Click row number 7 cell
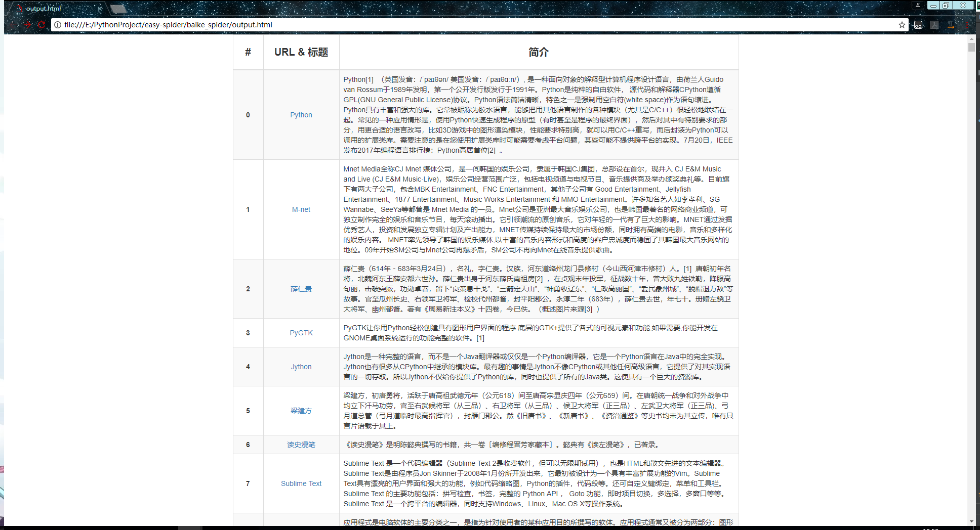This screenshot has width=980, height=530. [248, 483]
